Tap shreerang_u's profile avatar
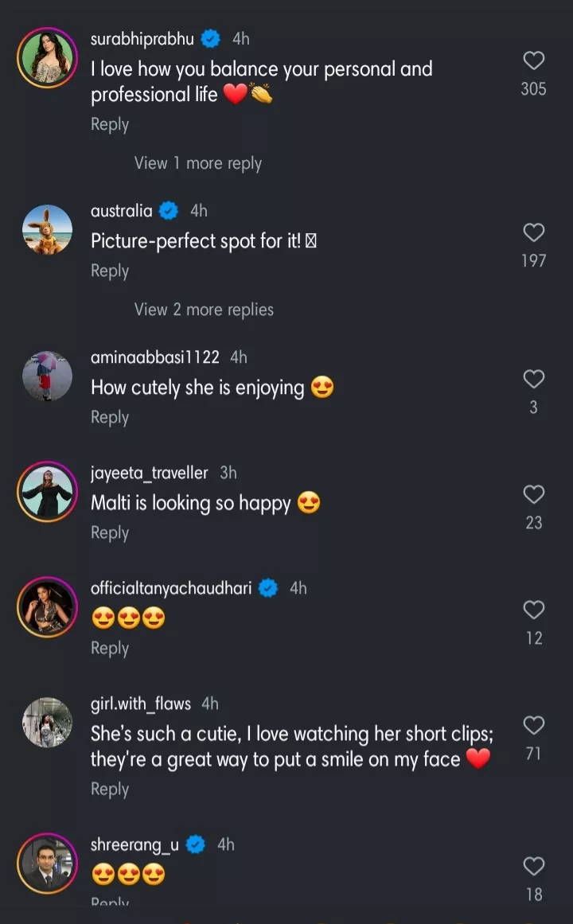Image resolution: width=573 pixels, height=924 pixels. (x=47, y=864)
